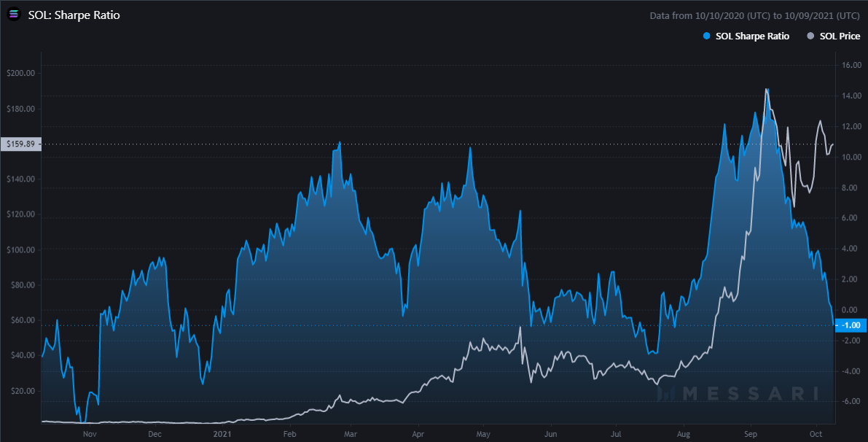Click the $159.89 current price label

click(x=20, y=144)
